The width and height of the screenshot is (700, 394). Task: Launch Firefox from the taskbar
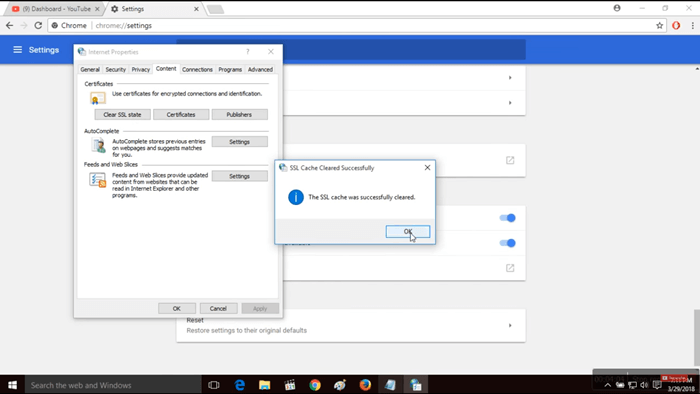point(365,385)
